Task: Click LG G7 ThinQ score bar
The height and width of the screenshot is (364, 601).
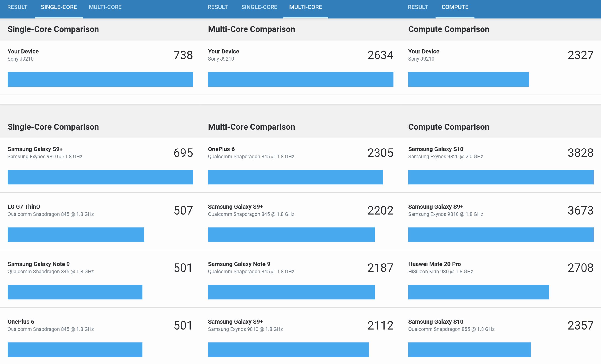Action: pyautogui.click(x=76, y=235)
